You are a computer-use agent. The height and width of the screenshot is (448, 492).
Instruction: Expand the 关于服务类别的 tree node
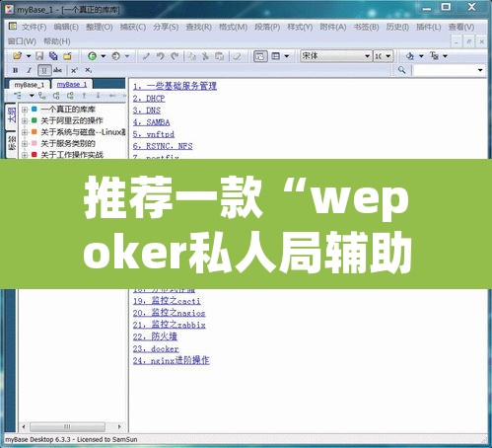point(25,144)
